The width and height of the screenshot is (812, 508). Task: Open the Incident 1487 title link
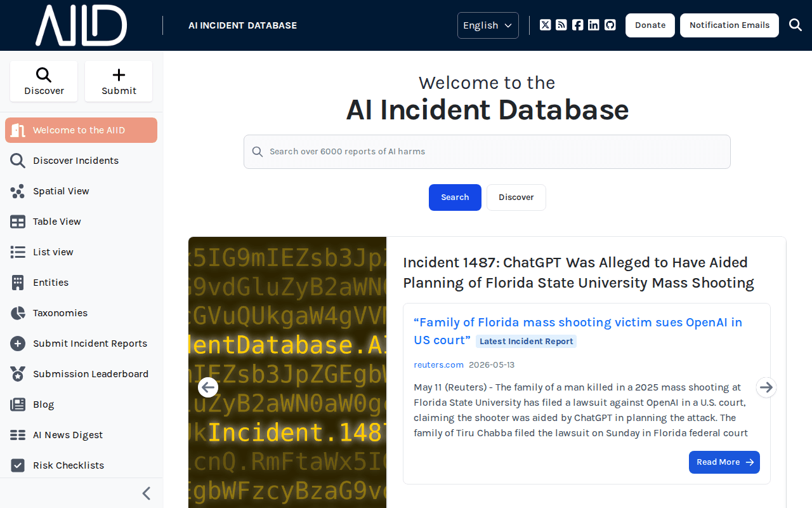tap(579, 272)
